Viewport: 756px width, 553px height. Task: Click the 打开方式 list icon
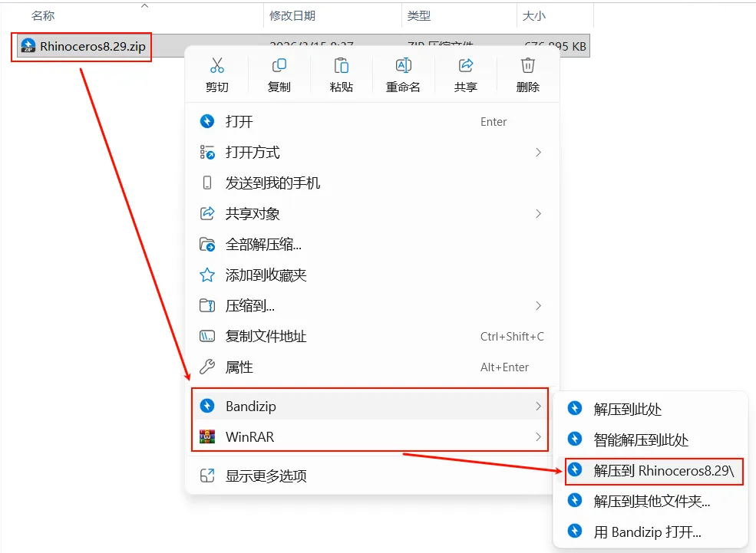click(207, 152)
